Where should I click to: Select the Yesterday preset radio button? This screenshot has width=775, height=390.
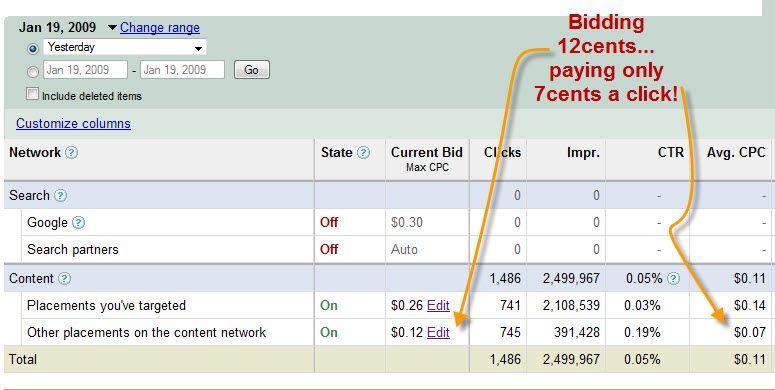[x=33, y=48]
